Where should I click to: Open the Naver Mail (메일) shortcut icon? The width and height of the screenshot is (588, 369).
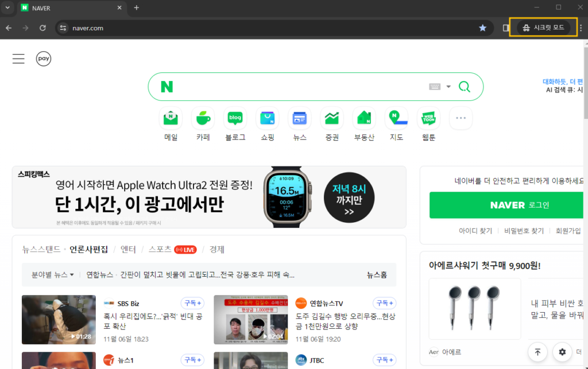[x=171, y=118]
